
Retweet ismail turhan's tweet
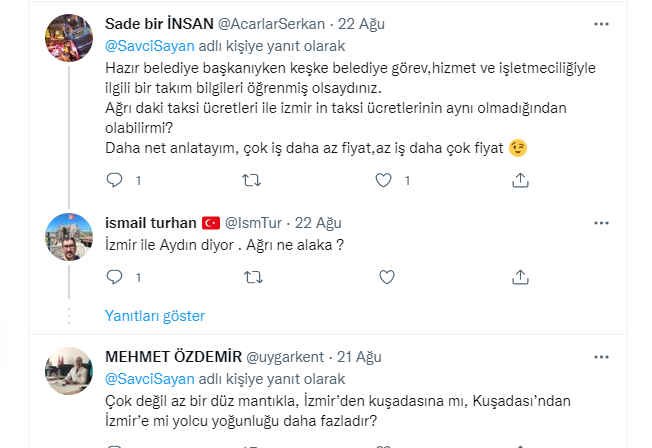click(x=252, y=275)
